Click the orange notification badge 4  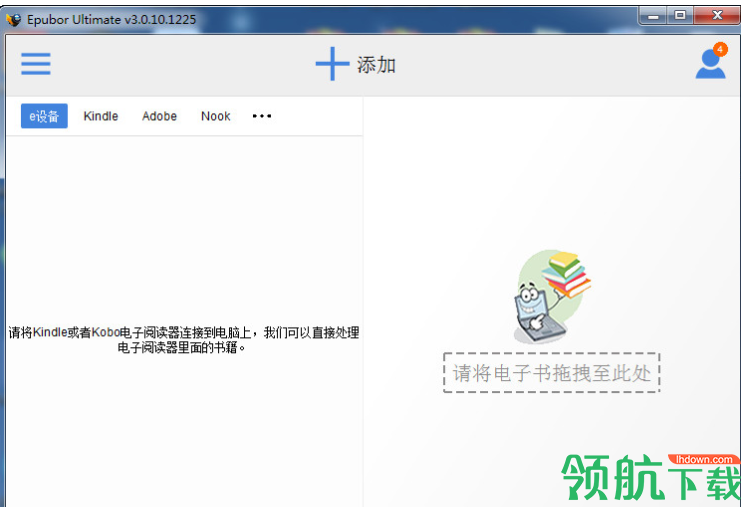(720, 49)
